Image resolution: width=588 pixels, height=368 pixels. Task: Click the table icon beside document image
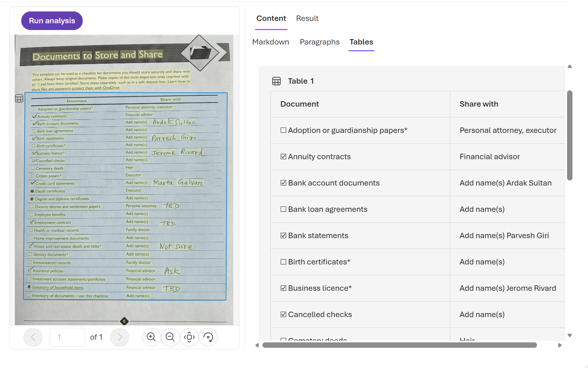click(19, 98)
